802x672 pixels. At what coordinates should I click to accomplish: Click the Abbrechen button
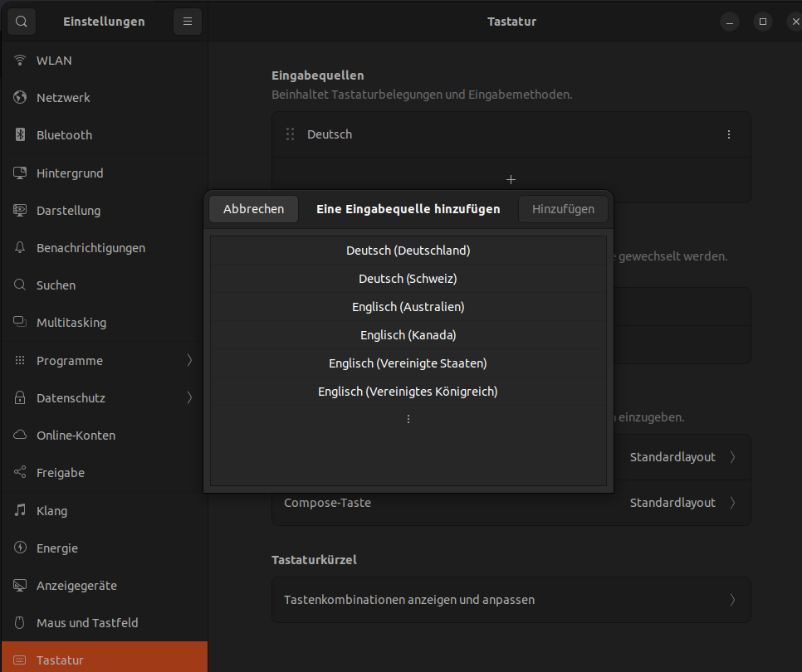tap(253, 209)
